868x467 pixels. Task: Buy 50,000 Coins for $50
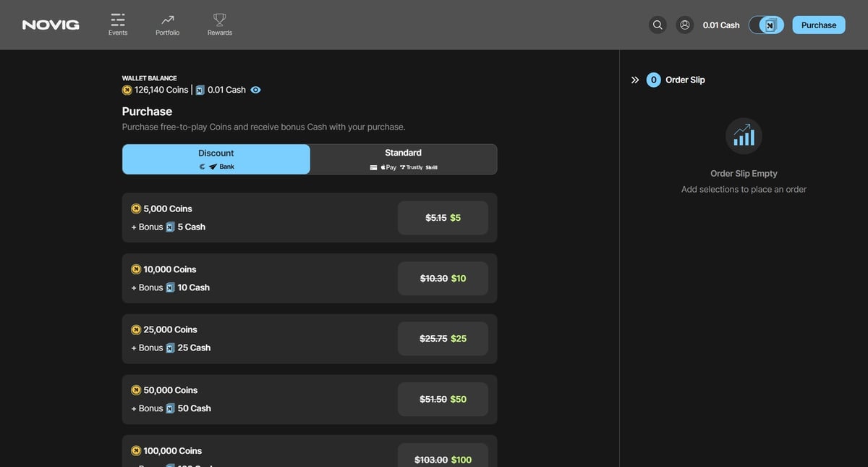[443, 400]
